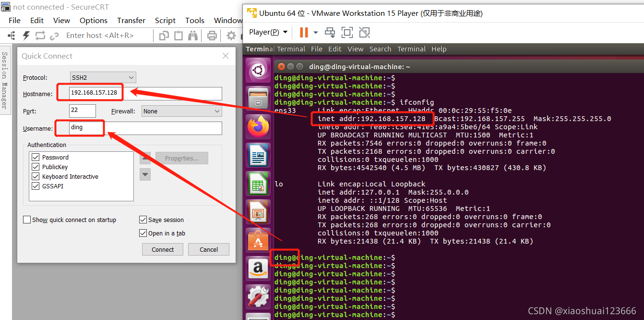Viewport: 644px width, 320px height.
Task: Open SecureCRT's Transfer menu
Action: pyautogui.click(x=131, y=20)
